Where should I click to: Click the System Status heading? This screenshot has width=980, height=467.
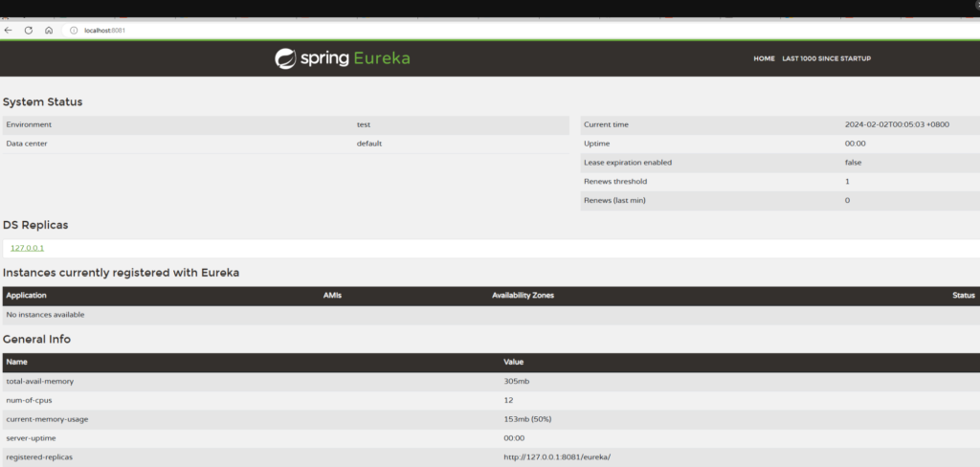(x=42, y=101)
